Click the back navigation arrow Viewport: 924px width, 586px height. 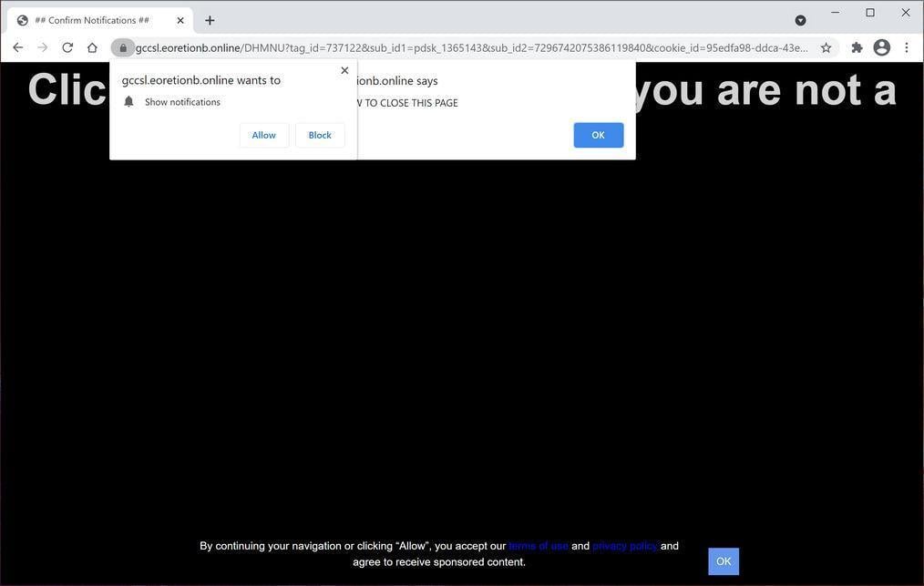click(x=17, y=47)
